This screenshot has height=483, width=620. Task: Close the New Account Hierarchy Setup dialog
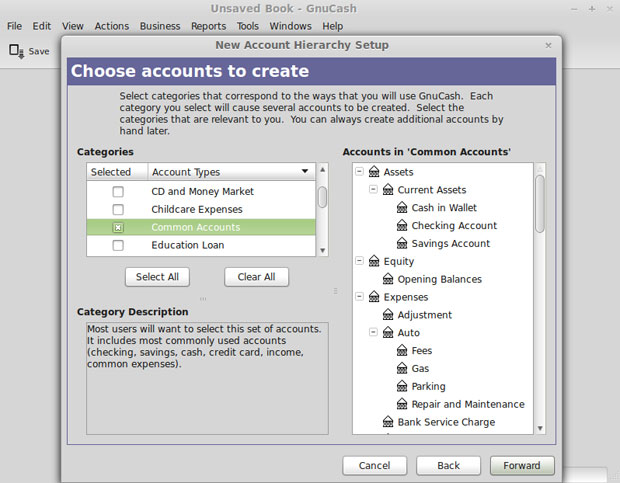pos(548,45)
